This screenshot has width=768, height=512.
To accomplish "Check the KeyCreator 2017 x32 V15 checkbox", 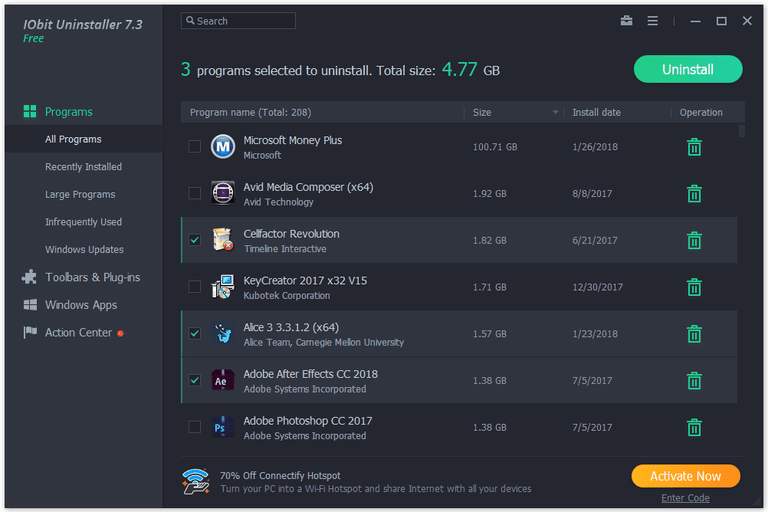I will pyautogui.click(x=194, y=287).
